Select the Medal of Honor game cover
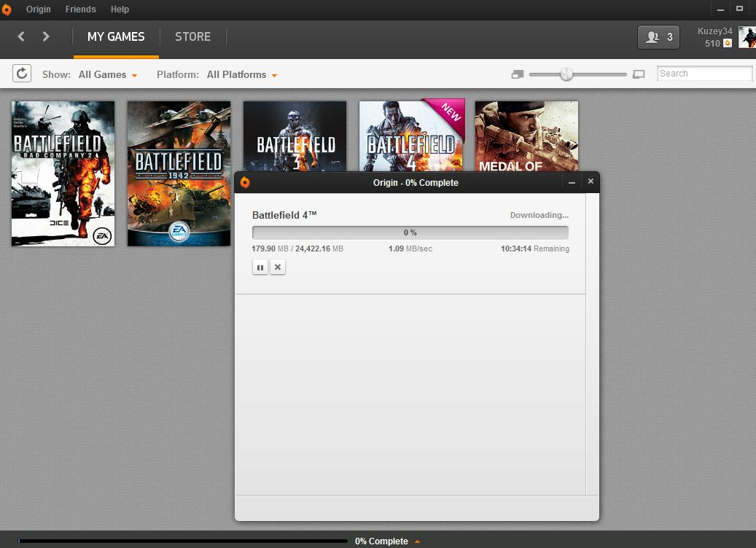Image resolution: width=756 pixels, height=548 pixels. (526, 136)
